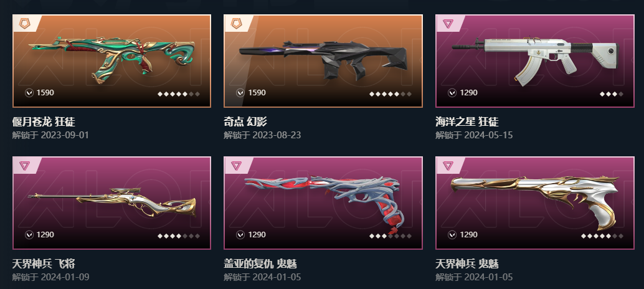Image resolution: width=644 pixels, height=289 pixels.
Task: Click the VP currency icon beside 1590 on 偃月苍龙
Action: (x=29, y=93)
